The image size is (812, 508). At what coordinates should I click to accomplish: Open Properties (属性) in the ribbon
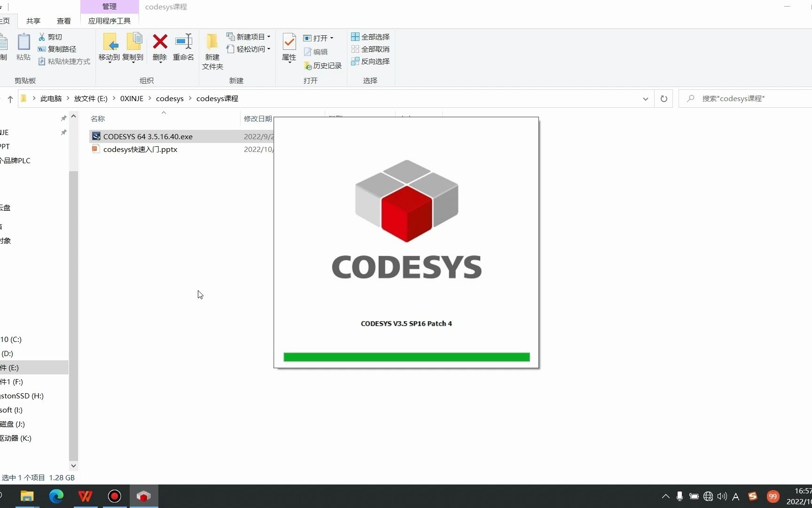point(289,48)
